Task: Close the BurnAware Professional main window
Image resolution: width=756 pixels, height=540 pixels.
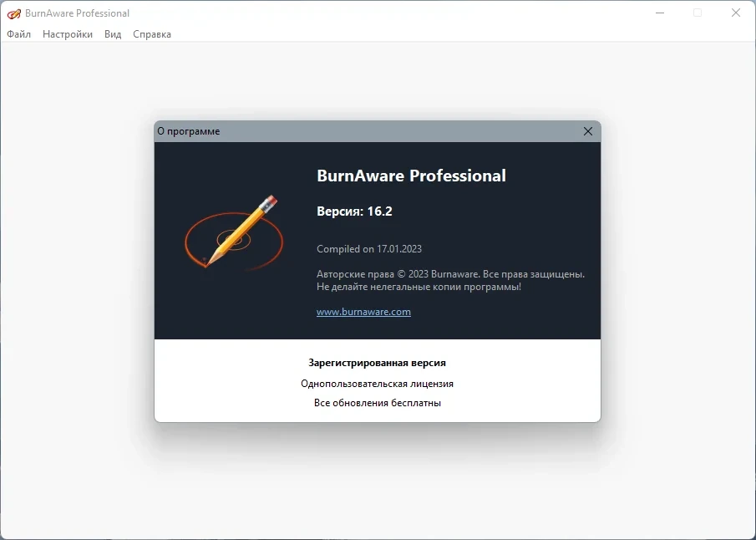Action: point(736,13)
